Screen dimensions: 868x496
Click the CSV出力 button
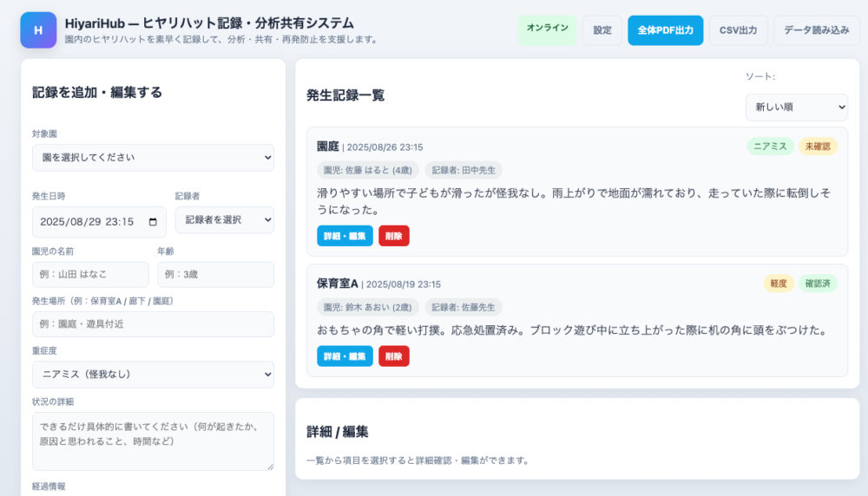(738, 30)
